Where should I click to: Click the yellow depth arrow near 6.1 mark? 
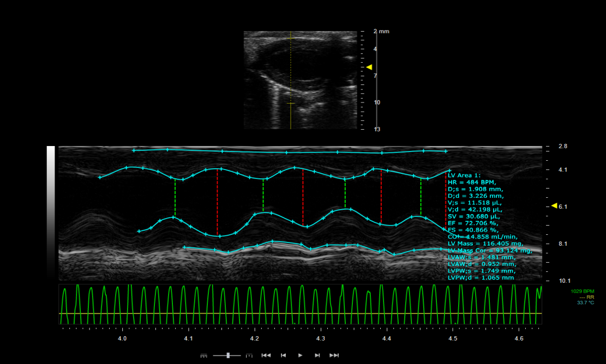click(554, 205)
